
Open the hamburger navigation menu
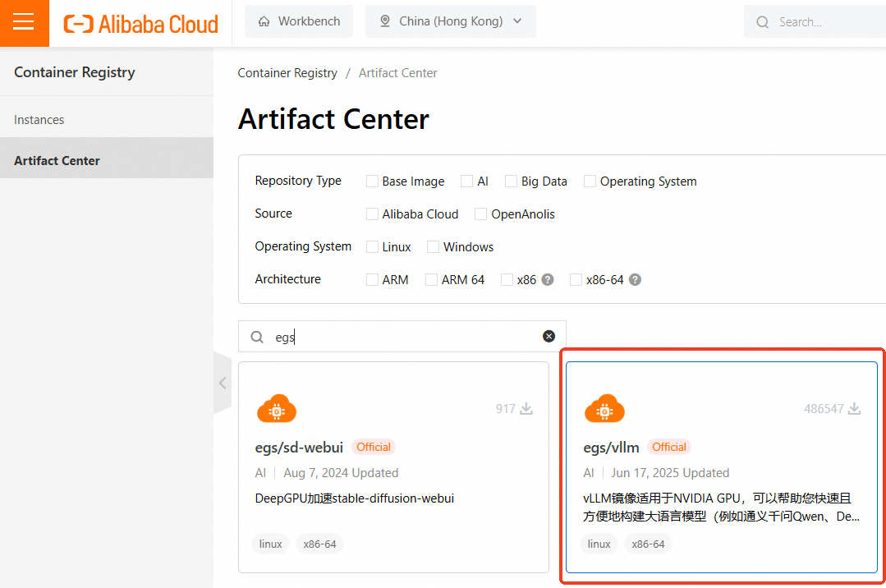click(24, 22)
